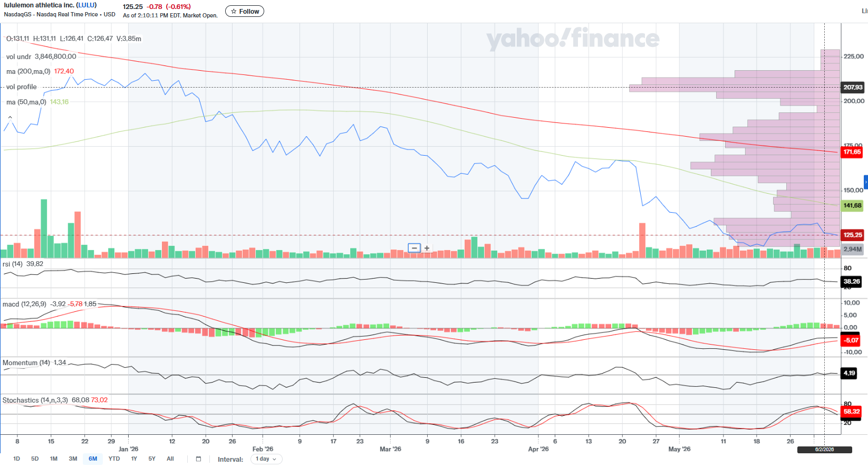Click the Mar '26 date axis label
Screen dimensions: 868x467
390,449
